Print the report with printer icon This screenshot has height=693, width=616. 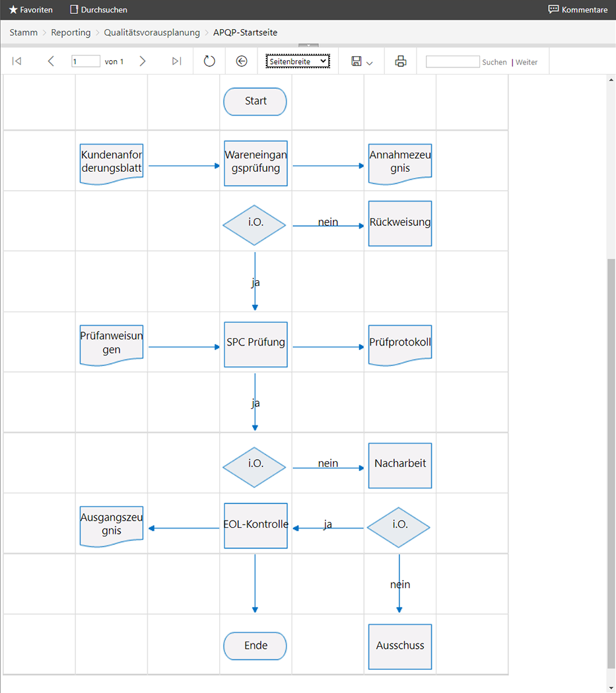(x=400, y=61)
